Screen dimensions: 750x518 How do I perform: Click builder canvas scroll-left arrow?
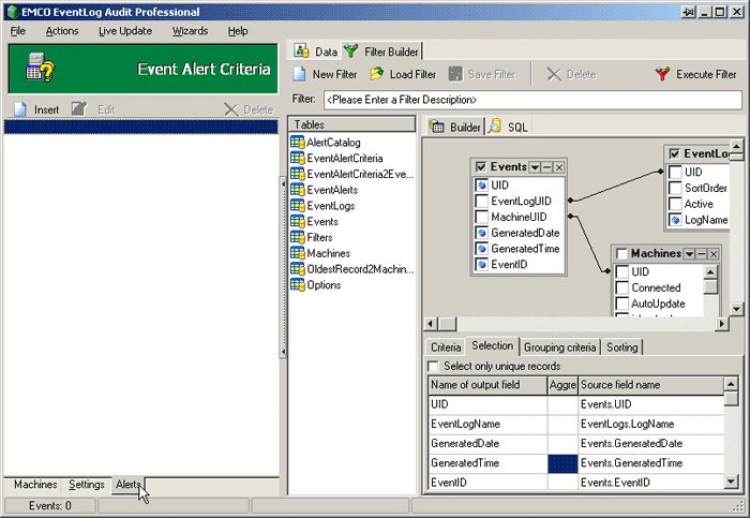click(x=430, y=324)
